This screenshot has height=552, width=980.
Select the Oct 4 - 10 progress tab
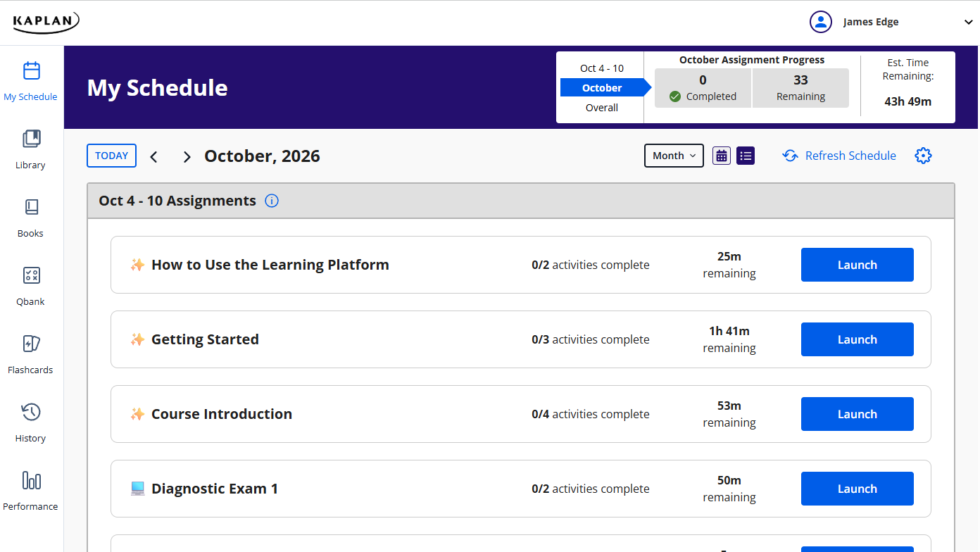(602, 68)
